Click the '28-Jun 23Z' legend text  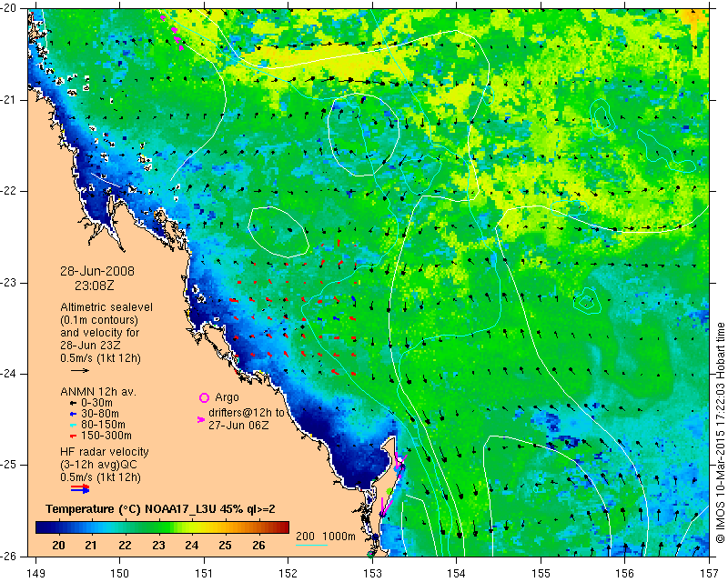point(89,346)
